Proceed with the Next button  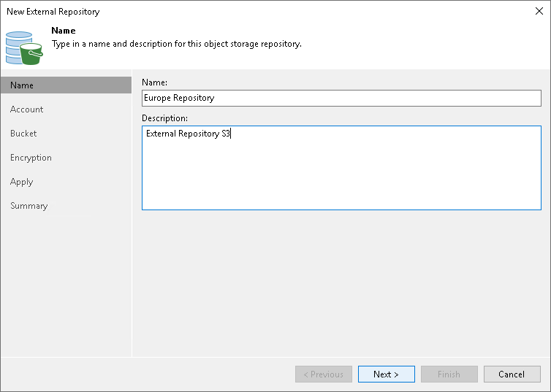[386, 374]
